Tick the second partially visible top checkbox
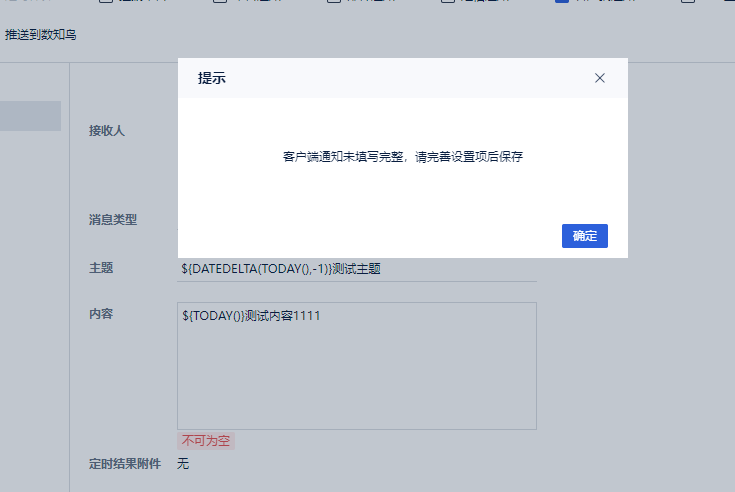 (220, 1)
